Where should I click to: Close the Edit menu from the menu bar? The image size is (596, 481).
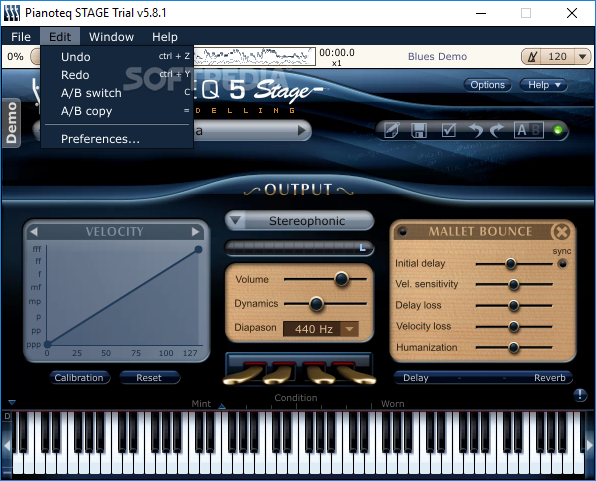[x=60, y=37]
